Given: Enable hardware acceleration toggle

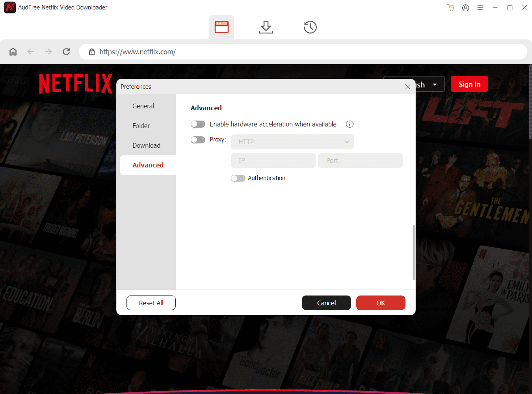Looking at the screenshot, I should pos(198,124).
